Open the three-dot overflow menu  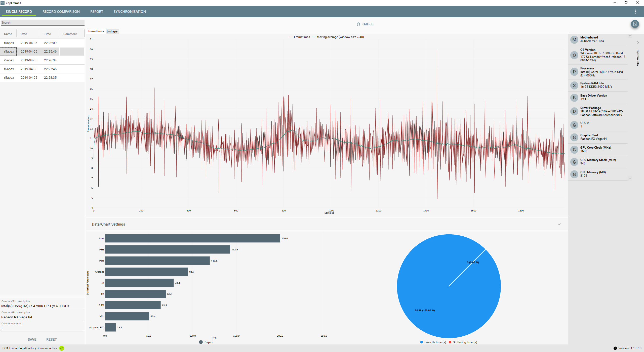[x=635, y=12]
